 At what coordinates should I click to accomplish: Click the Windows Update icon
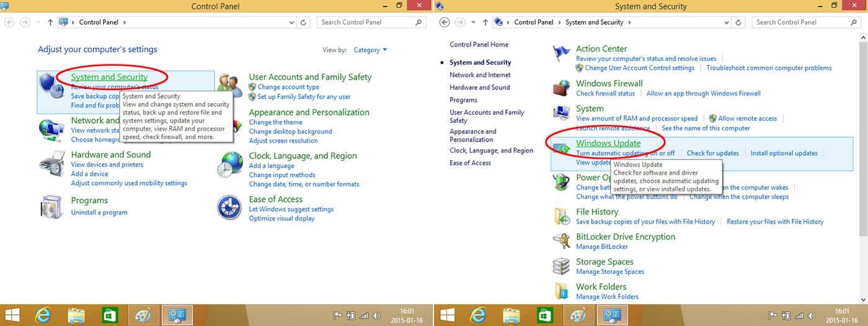pos(562,149)
